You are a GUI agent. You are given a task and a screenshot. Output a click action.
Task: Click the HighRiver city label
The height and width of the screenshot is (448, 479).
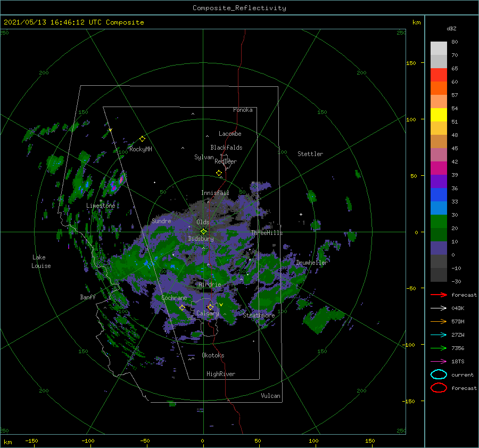[221, 374]
